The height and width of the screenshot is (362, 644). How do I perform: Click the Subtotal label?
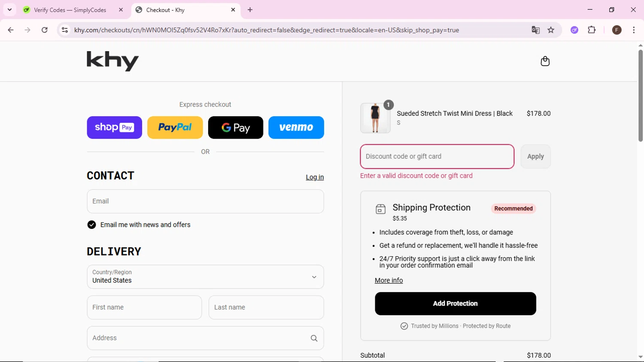click(x=373, y=356)
